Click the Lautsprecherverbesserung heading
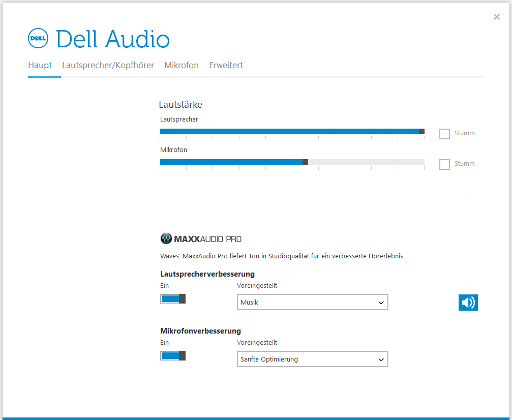Image resolution: width=512 pixels, height=420 pixels. click(207, 274)
